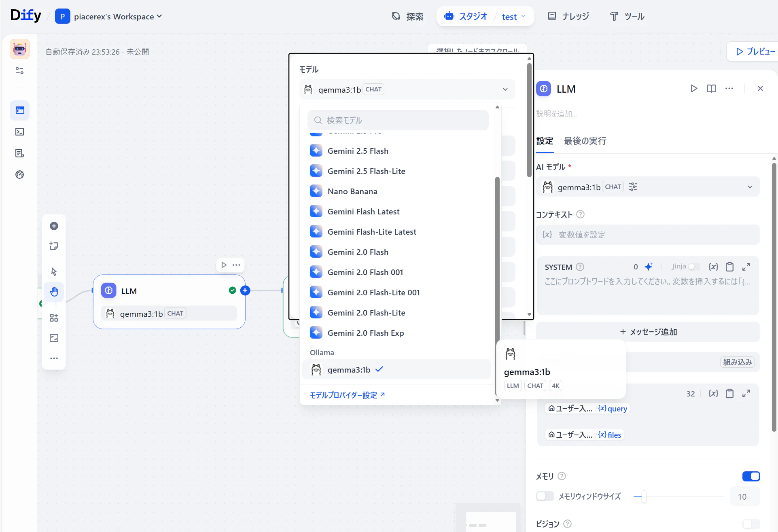Click the Dify logo
The width and height of the screenshot is (778, 532).
25,16
